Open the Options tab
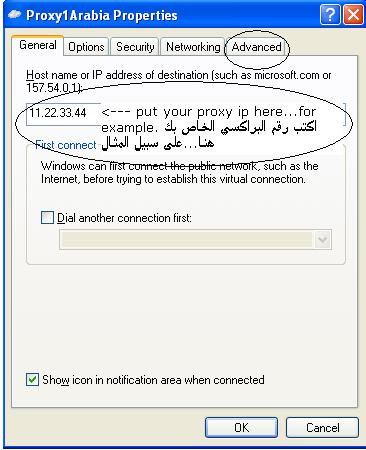Image resolution: width=366 pixels, height=450 pixels. coord(86,47)
